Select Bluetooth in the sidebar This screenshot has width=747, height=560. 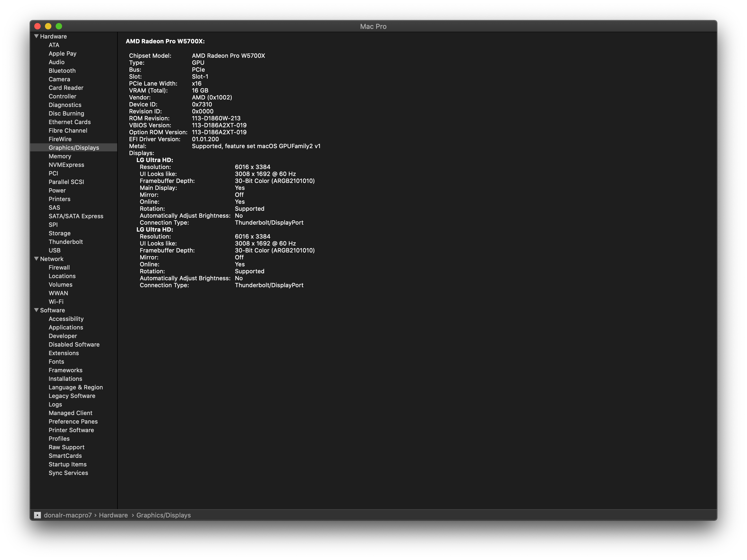tap(62, 71)
